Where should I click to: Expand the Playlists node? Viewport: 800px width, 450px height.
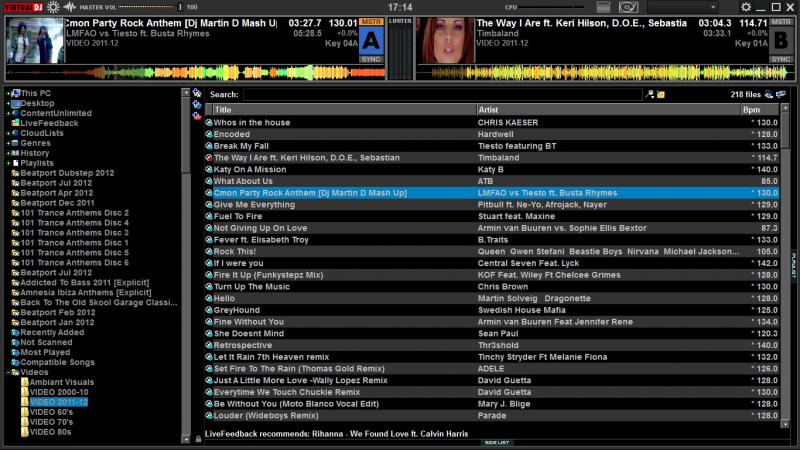pos(8,163)
